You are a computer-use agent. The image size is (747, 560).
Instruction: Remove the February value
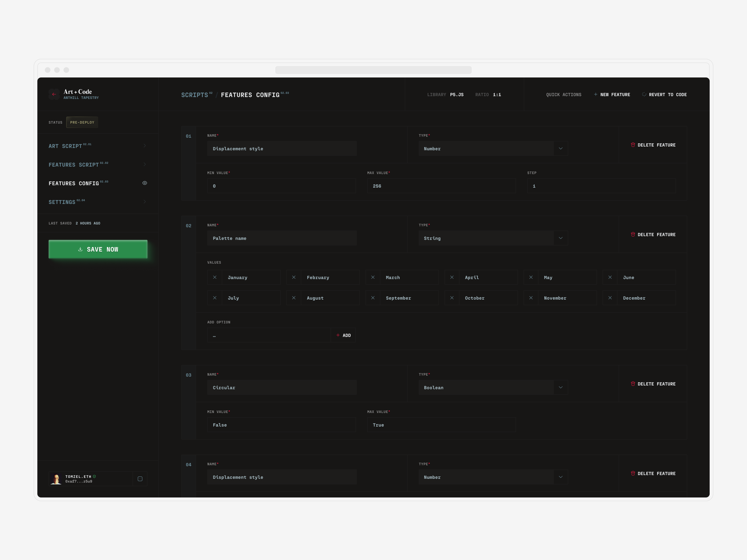294,277
